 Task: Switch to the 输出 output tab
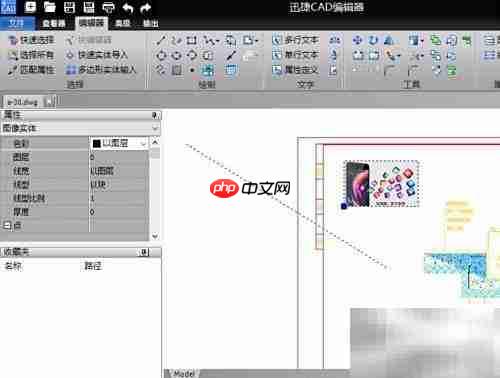[151, 24]
